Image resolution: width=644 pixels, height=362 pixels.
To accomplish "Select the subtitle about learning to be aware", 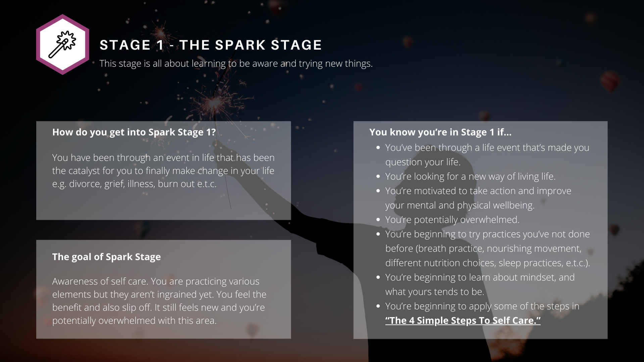I will (236, 63).
